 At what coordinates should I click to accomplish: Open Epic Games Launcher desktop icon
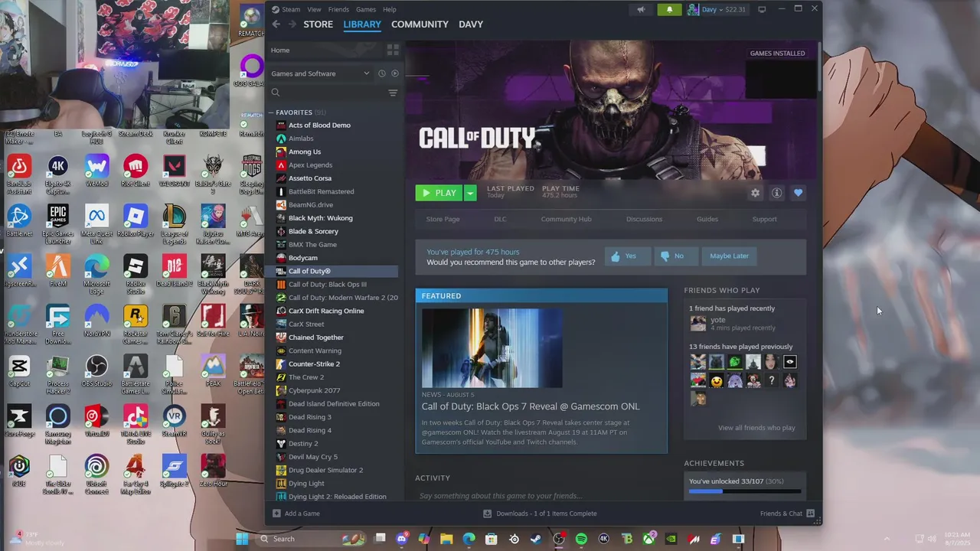point(58,223)
